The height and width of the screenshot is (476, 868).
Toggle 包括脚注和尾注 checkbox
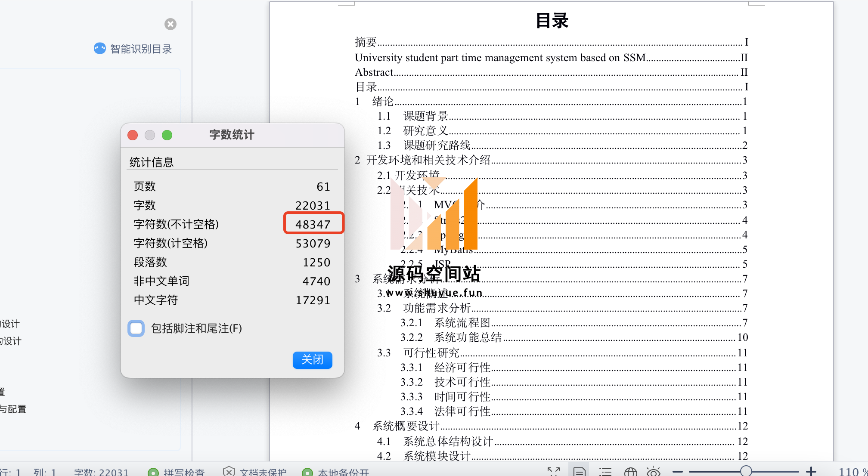coord(136,328)
